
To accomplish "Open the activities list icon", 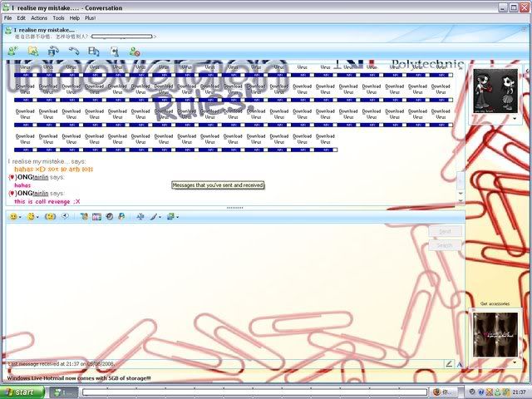I will pyautogui.click(x=94, y=52).
